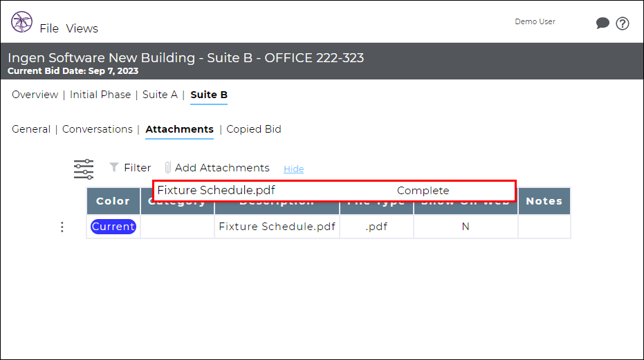Click the Demo User account name
This screenshot has width=644, height=360.
pyautogui.click(x=535, y=21)
